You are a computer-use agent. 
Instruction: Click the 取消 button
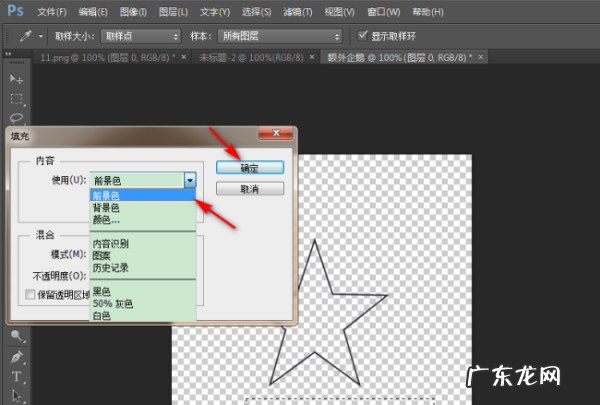[250, 188]
